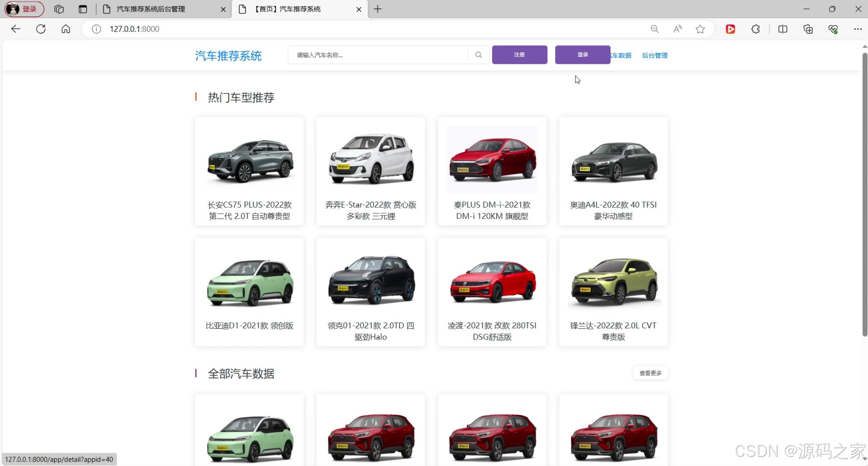Screen dimensions: 868x466
Task: Open the 后台管理 menu link
Action: click(654, 55)
